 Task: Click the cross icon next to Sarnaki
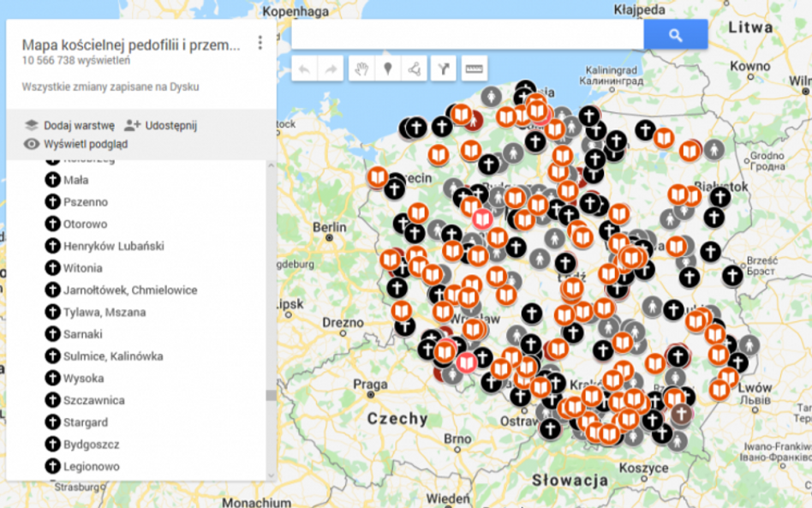tap(52, 334)
